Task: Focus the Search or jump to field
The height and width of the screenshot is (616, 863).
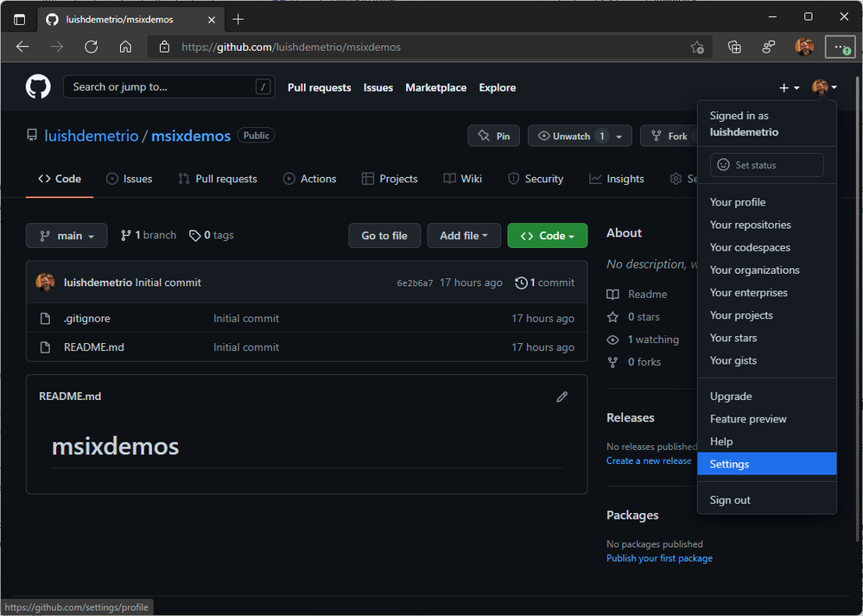Action: coord(169,87)
